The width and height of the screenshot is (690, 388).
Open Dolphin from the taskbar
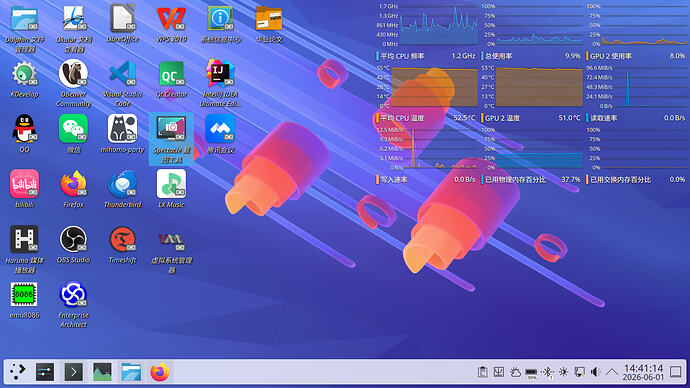131,372
